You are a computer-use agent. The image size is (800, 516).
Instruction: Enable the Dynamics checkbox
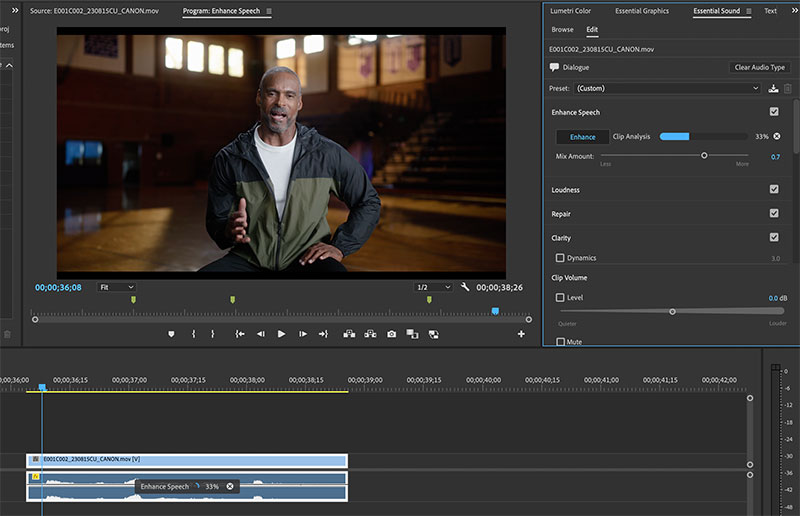pos(560,258)
